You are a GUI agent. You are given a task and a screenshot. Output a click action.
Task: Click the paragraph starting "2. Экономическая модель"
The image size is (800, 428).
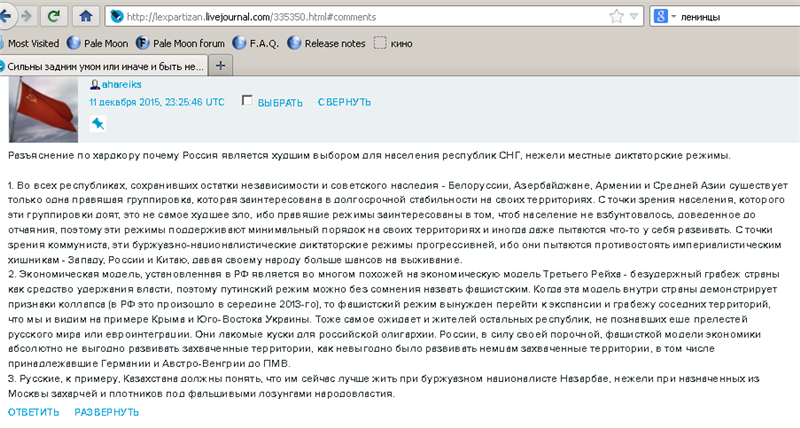pyautogui.click(x=394, y=319)
